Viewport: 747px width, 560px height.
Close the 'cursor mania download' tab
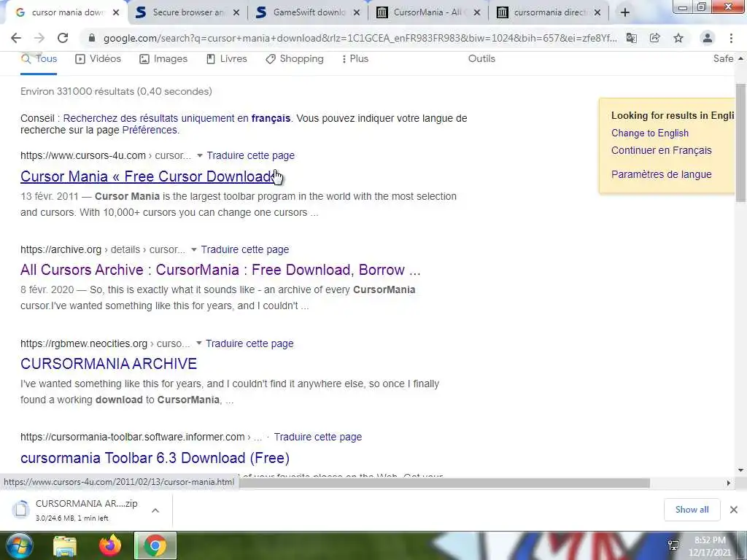(x=116, y=13)
